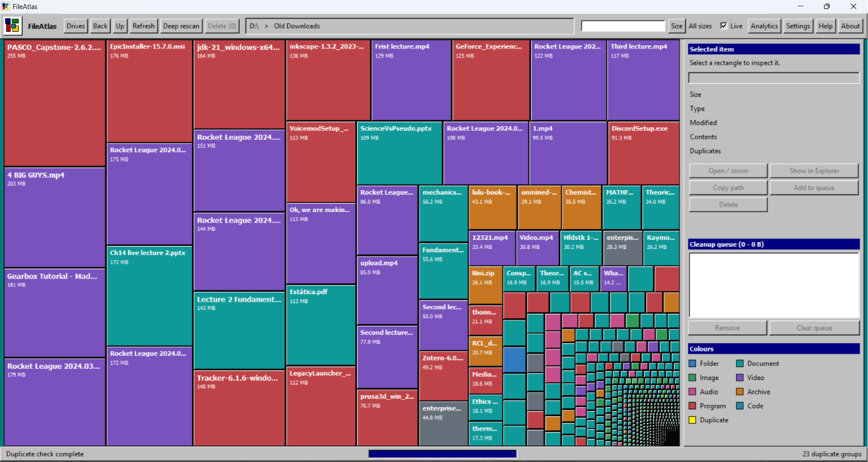Start a Deep rescan
This screenshot has width=868, height=462.
(181, 26)
